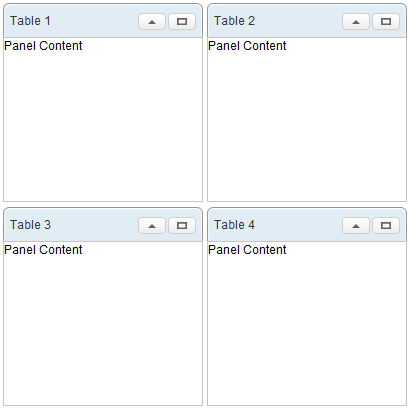Maximize the Table 2 panel

point(386,22)
